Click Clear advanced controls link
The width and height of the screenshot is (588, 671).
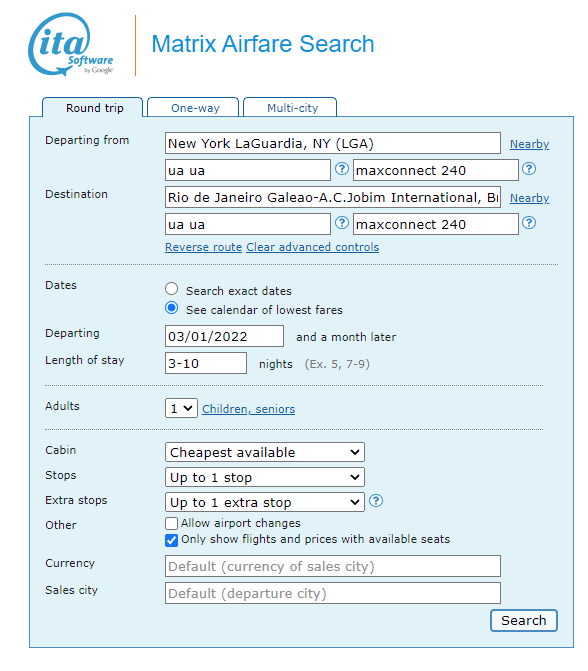(x=312, y=247)
